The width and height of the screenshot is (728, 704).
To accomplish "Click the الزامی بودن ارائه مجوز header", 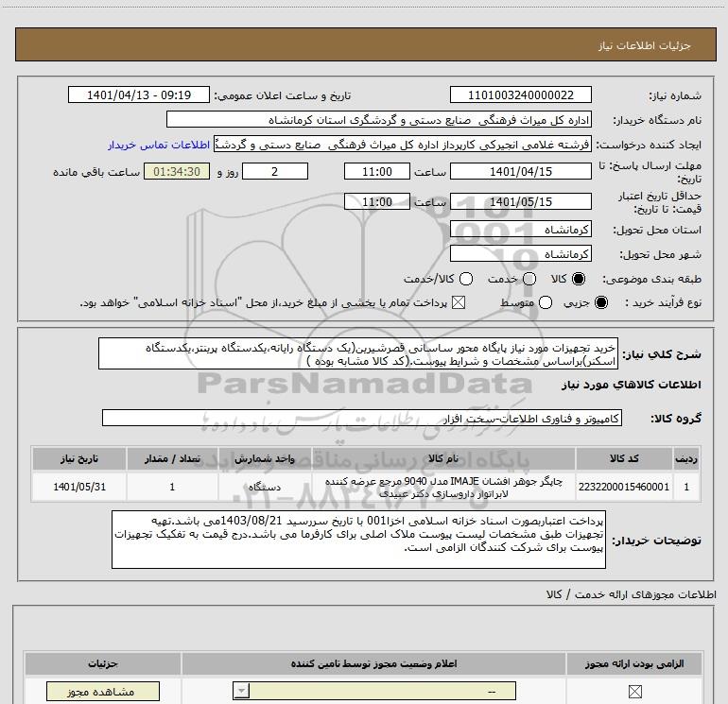I will click(x=633, y=663).
